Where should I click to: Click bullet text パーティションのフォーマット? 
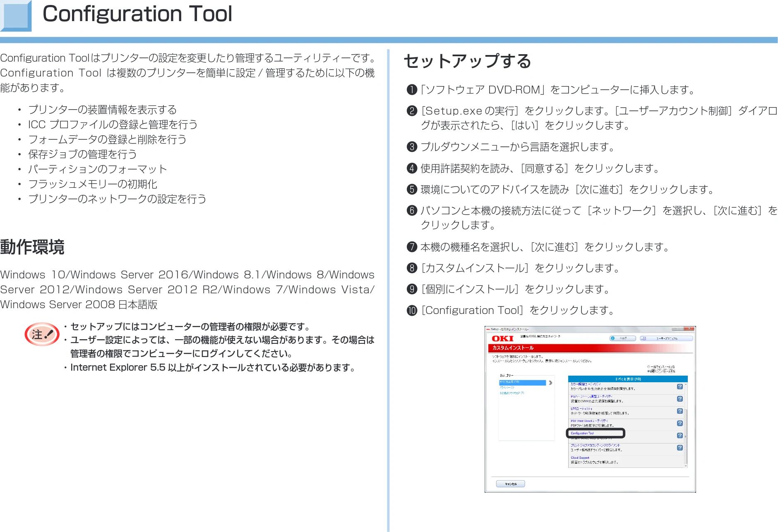tap(98, 169)
